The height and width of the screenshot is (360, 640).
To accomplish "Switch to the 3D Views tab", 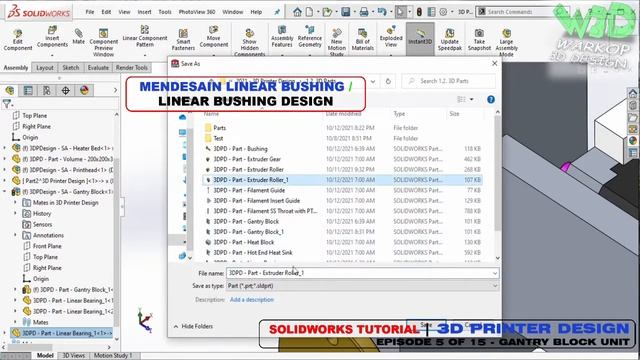I will coord(73,356).
